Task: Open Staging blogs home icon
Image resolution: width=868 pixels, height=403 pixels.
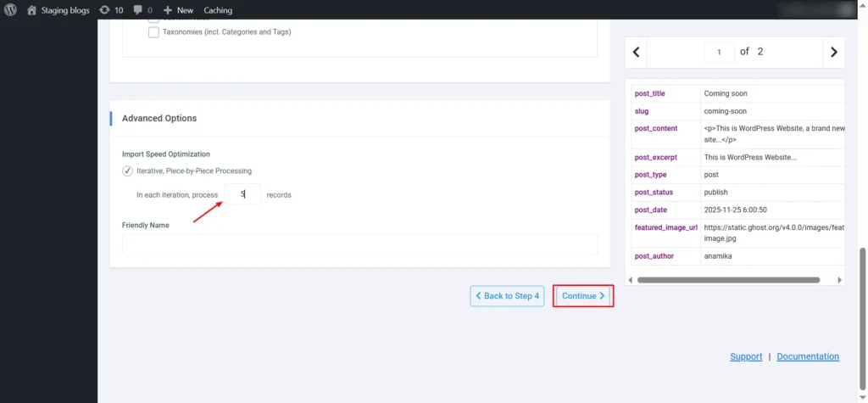Action: (x=32, y=10)
